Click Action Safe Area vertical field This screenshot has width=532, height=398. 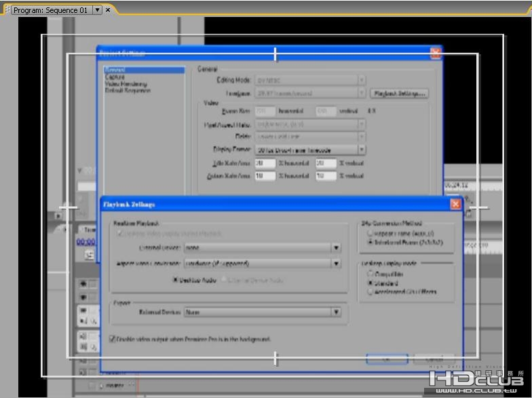click(326, 176)
